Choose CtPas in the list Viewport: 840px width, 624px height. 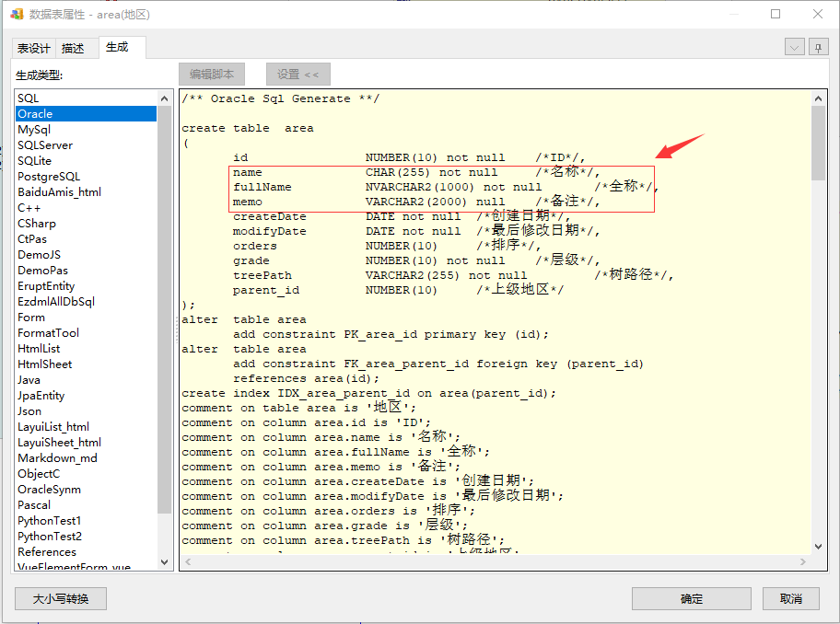click(x=87, y=238)
